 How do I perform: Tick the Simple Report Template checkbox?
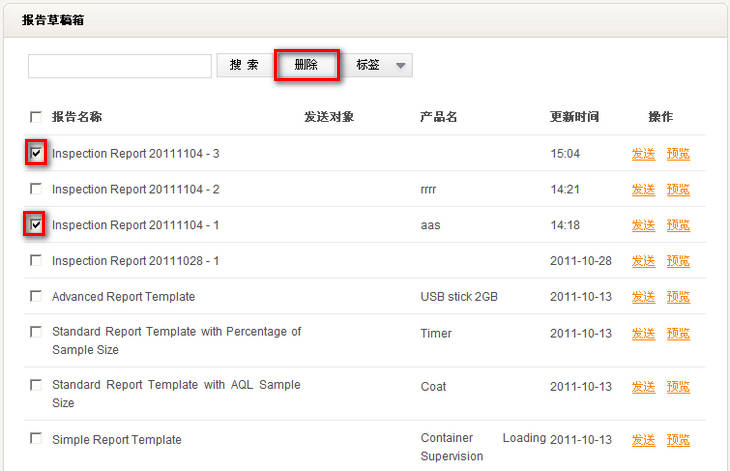[x=36, y=439]
